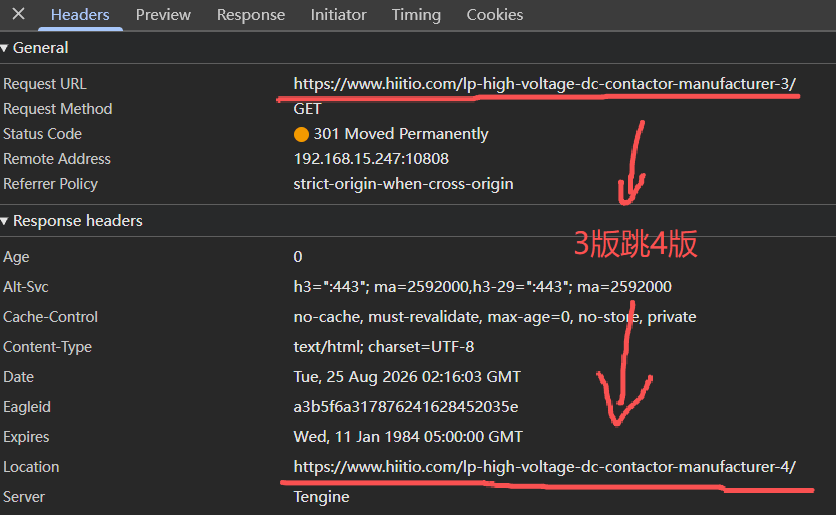The height and width of the screenshot is (515, 836).
Task: Click the Cache-Control header name
Action: point(51,317)
